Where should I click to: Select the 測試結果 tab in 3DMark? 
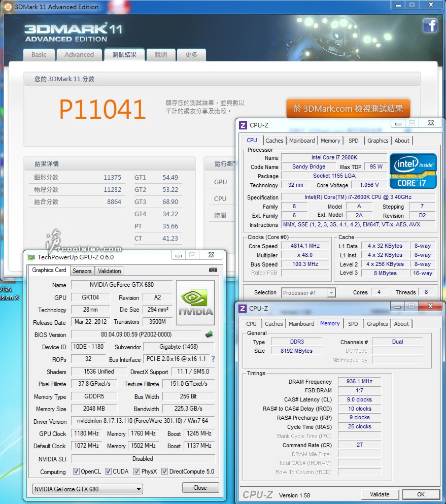[124, 55]
